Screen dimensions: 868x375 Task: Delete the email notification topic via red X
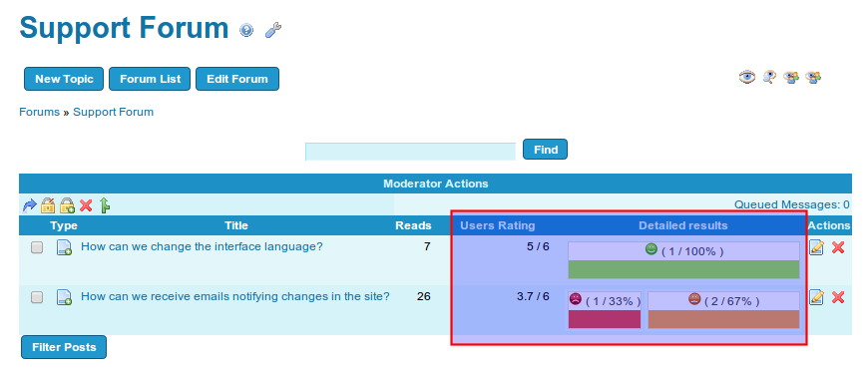pyautogui.click(x=837, y=297)
